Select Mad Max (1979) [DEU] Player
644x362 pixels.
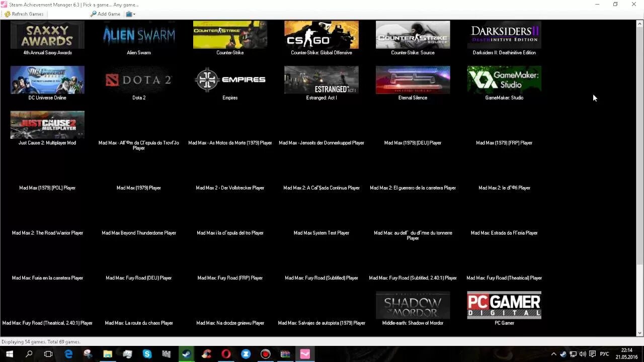point(413,143)
